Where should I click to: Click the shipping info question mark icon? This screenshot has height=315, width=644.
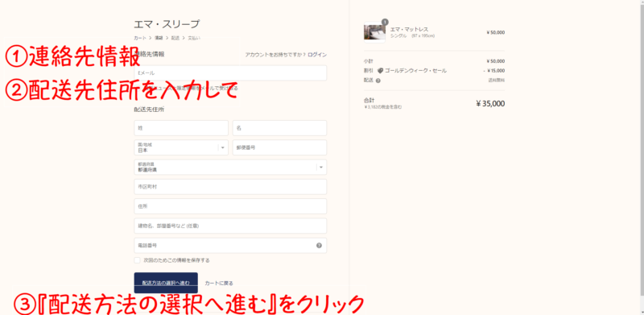coord(378,81)
